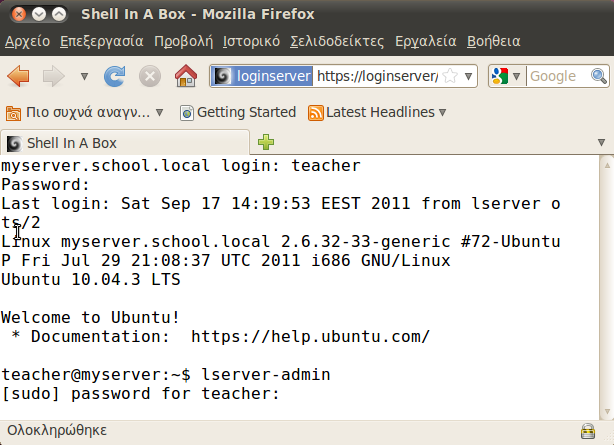Click the bookmark star in address bar
Image resolution: width=614 pixels, height=445 pixels.
click(x=450, y=76)
